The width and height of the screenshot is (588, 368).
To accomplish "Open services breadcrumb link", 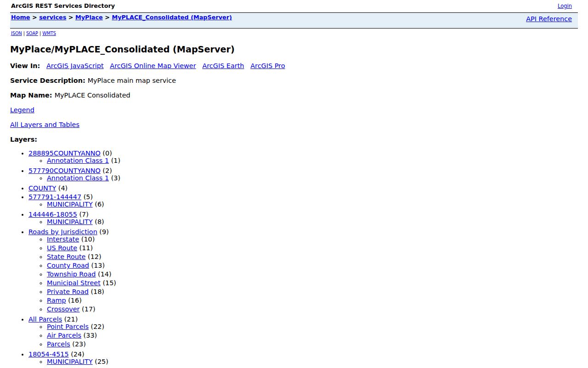I will [x=52, y=17].
